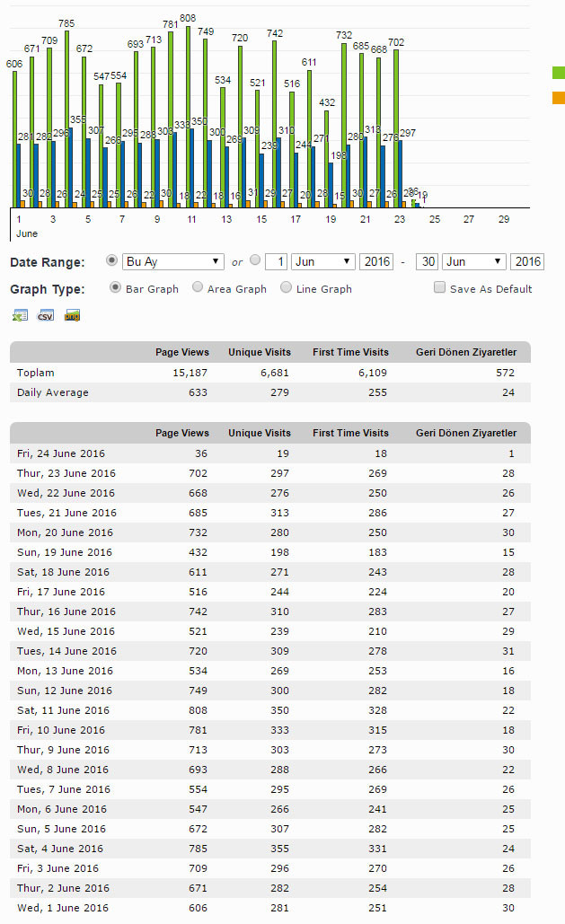Click the end day field showing 30
The width and height of the screenshot is (565, 924).
tap(427, 261)
